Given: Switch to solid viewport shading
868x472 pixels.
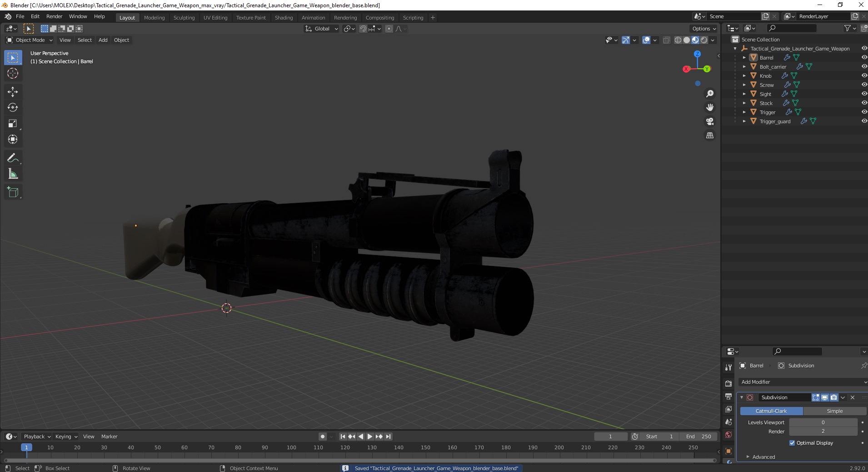Looking at the screenshot, I should coord(687,40).
